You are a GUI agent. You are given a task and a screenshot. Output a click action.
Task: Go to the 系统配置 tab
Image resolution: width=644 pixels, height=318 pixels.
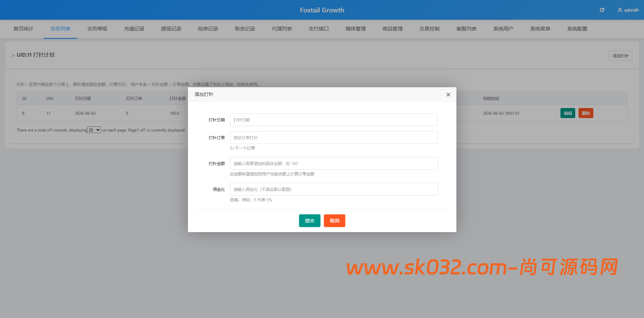click(x=577, y=29)
